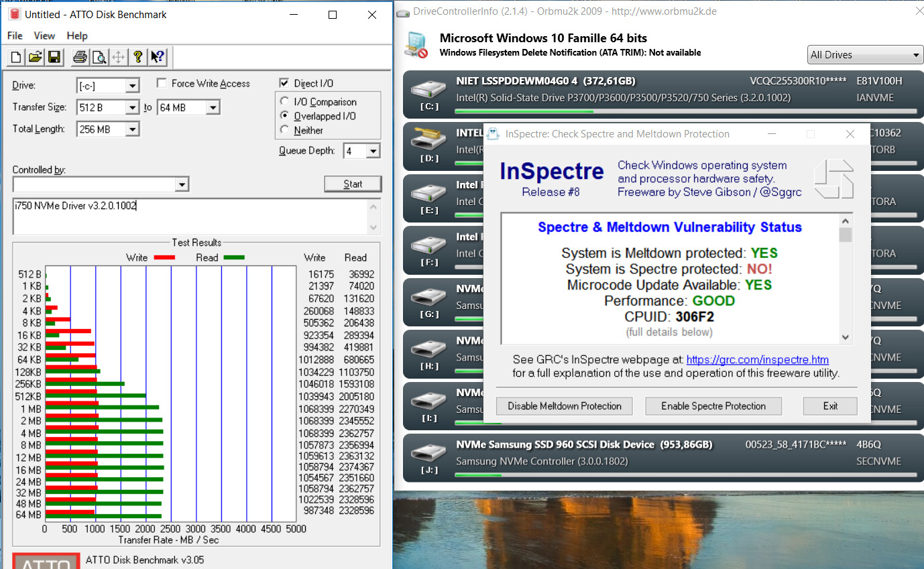Click the DriveControllerInfo title bar icon
924x569 pixels.
[402, 11]
